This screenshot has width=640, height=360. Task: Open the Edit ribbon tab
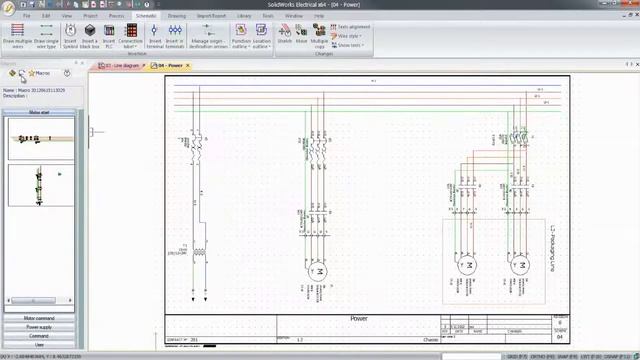click(46, 16)
